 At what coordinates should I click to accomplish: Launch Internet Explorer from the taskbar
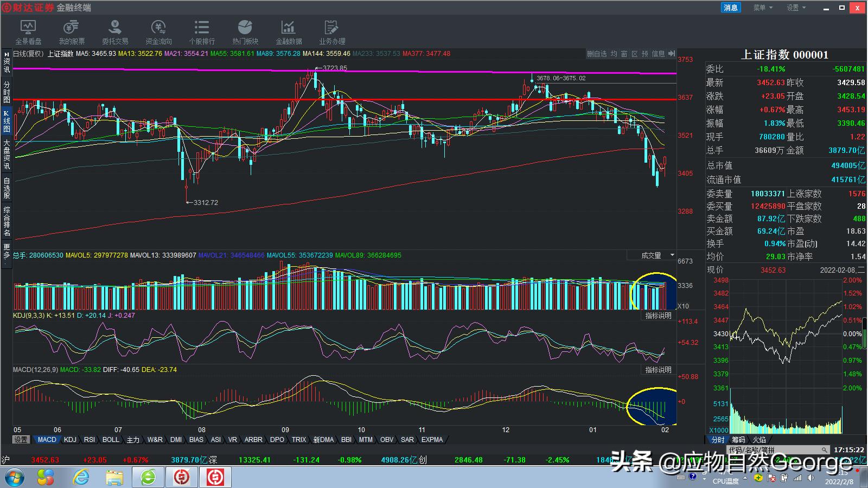click(x=82, y=478)
